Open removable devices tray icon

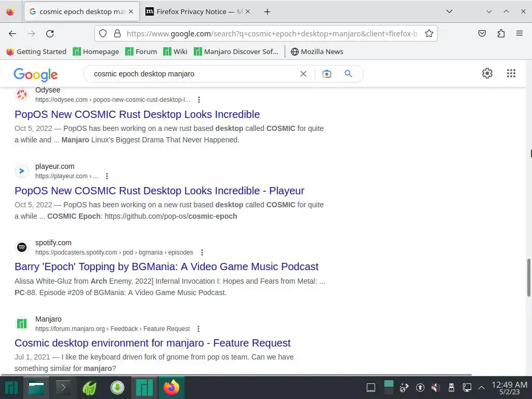point(451,388)
